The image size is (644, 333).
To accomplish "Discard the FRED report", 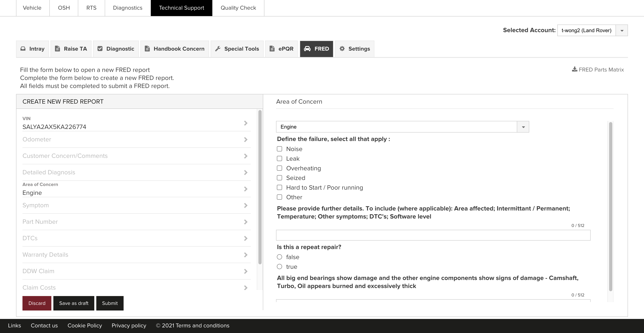I will [x=37, y=303].
